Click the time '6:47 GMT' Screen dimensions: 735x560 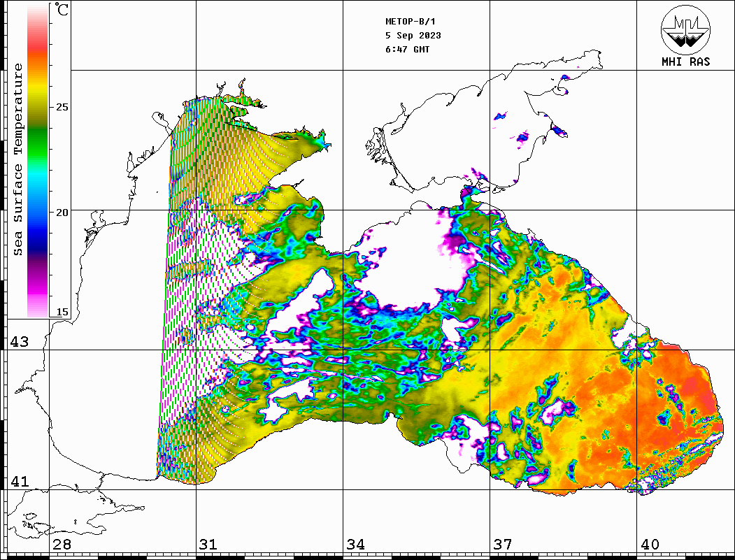(407, 49)
